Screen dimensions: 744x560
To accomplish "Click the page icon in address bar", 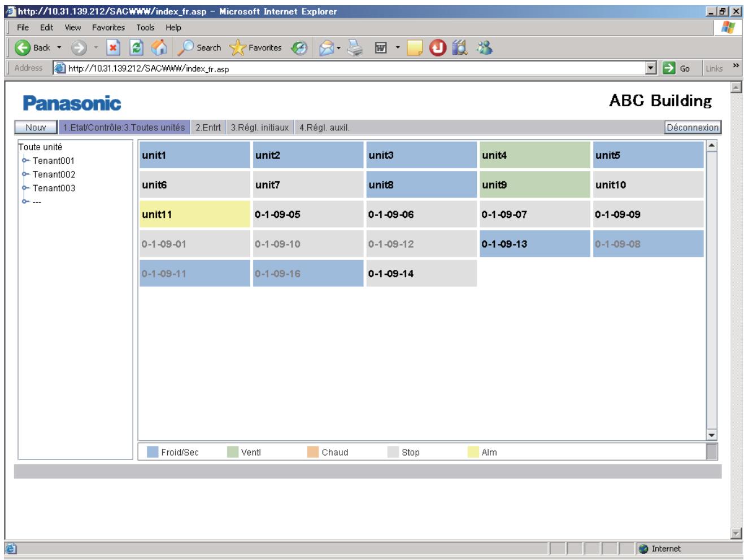I will click(59, 68).
